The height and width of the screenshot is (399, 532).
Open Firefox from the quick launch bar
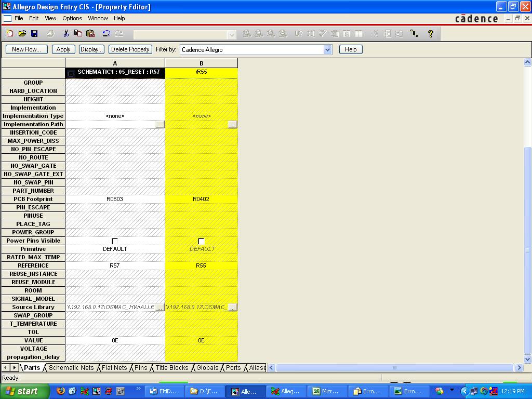(x=61, y=391)
